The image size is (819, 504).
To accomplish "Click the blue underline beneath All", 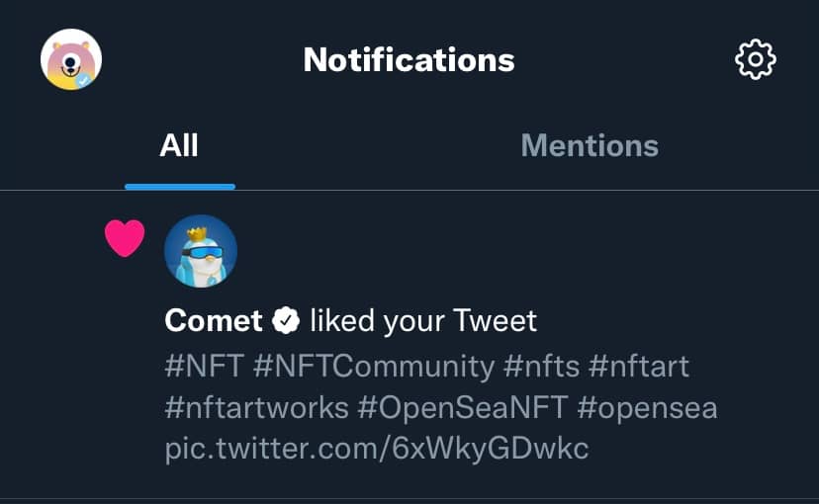I will [179, 186].
